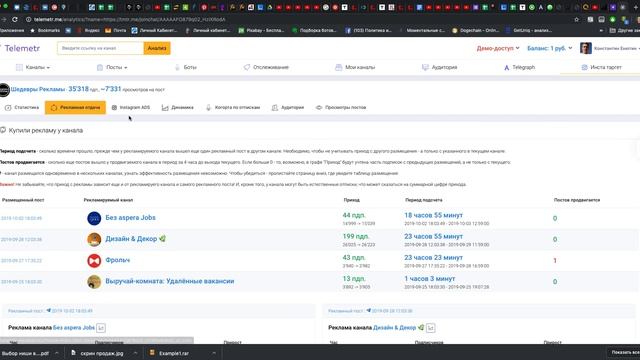
Task: Click the user profile avatar photo
Action: [586, 48]
